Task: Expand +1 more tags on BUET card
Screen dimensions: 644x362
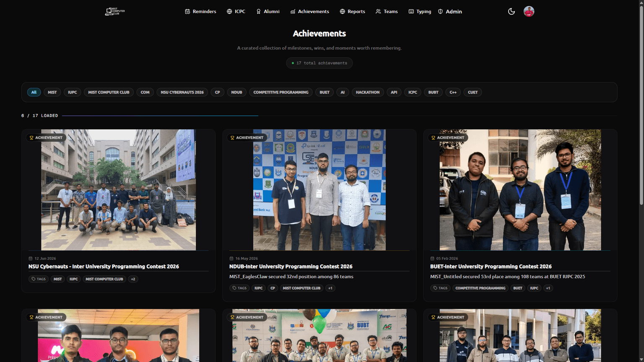Action: click(x=548, y=288)
